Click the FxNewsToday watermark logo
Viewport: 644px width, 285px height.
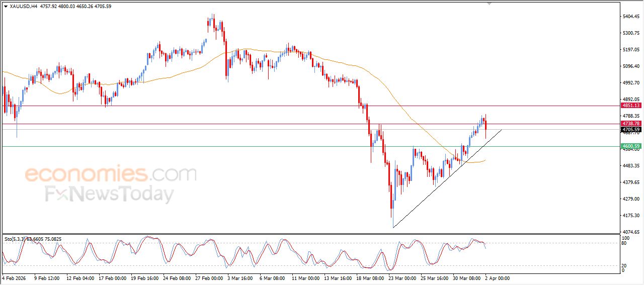tap(109, 194)
